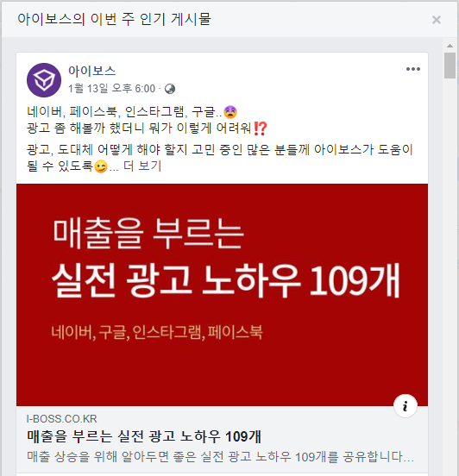The image size is (459, 476).
Task: Expand post text with 더 보기
Action: (142, 166)
